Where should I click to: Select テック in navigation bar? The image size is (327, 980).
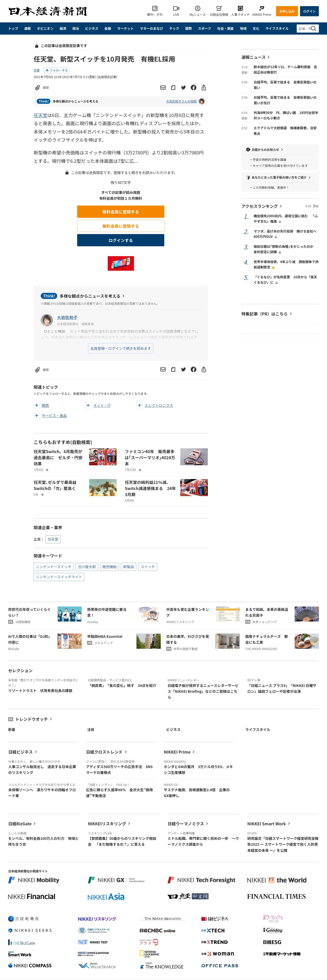(x=174, y=28)
